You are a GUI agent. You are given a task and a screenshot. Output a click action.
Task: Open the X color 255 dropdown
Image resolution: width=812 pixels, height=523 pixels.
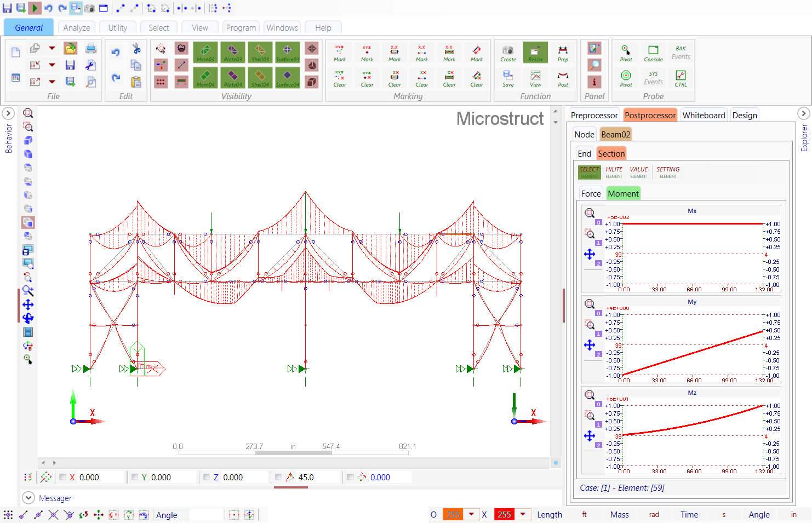[523, 514]
